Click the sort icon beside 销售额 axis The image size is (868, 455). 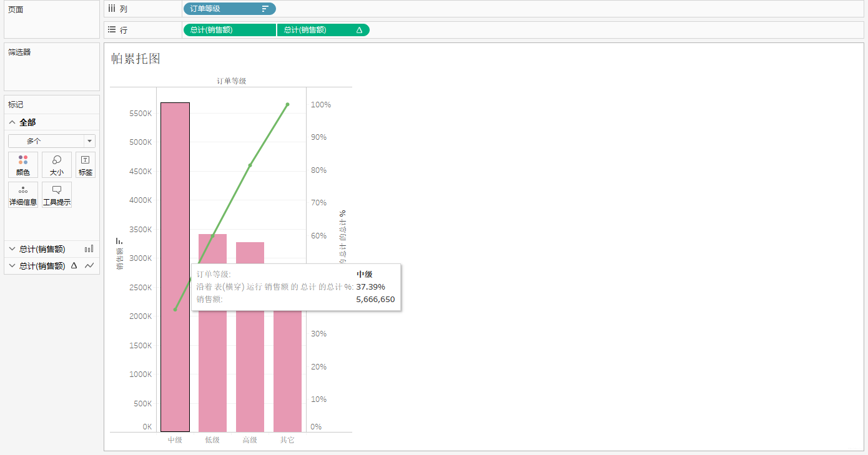tap(119, 241)
